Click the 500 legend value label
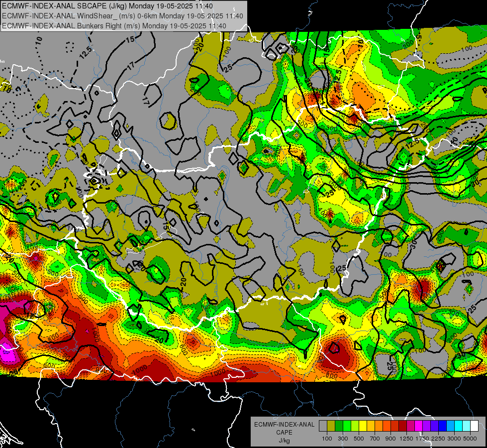 click(359, 439)
